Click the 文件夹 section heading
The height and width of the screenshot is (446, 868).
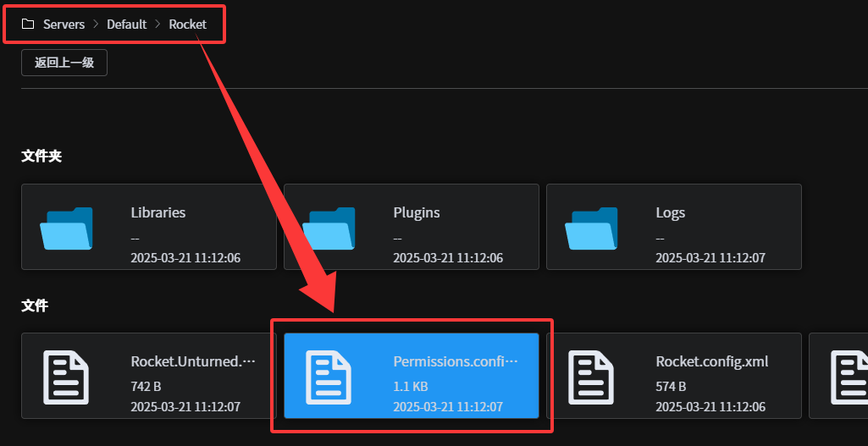41,156
